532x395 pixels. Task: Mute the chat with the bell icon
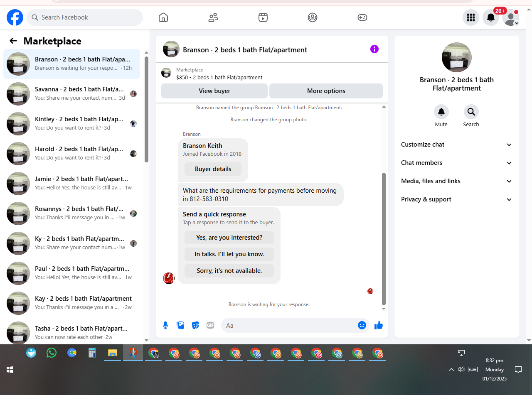(441, 112)
